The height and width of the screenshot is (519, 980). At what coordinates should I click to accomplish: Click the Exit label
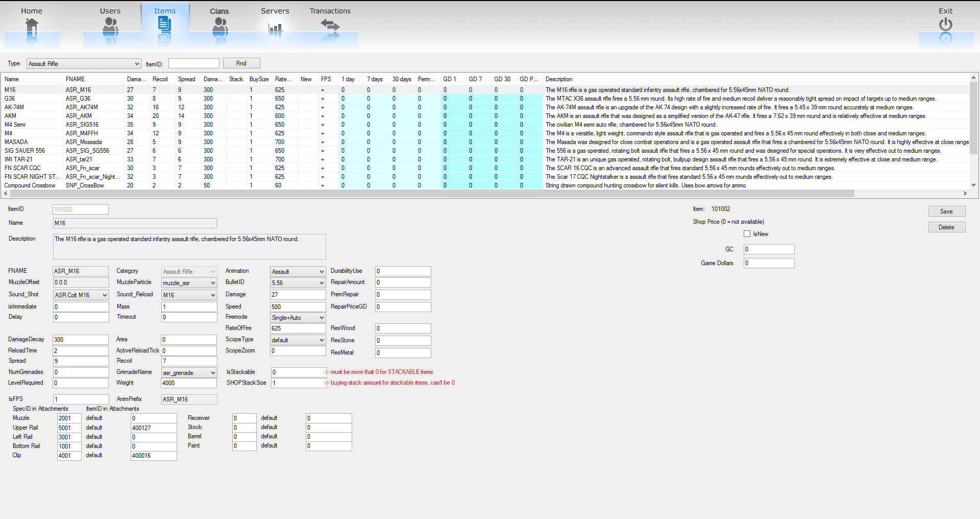click(x=946, y=11)
